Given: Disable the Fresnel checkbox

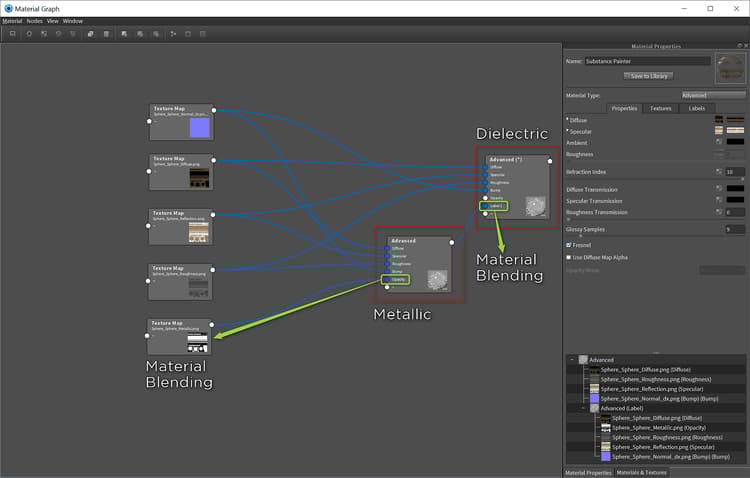Looking at the screenshot, I should pos(569,245).
